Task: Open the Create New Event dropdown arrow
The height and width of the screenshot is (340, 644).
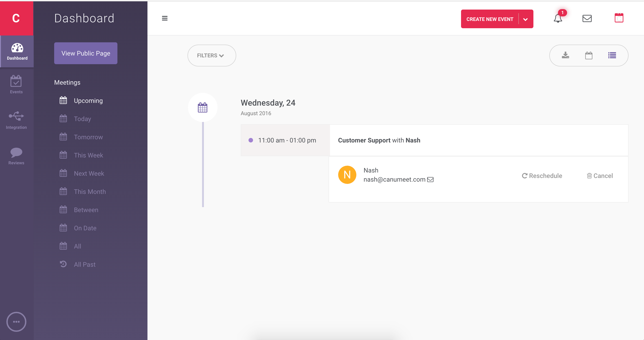Action: (x=525, y=19)
